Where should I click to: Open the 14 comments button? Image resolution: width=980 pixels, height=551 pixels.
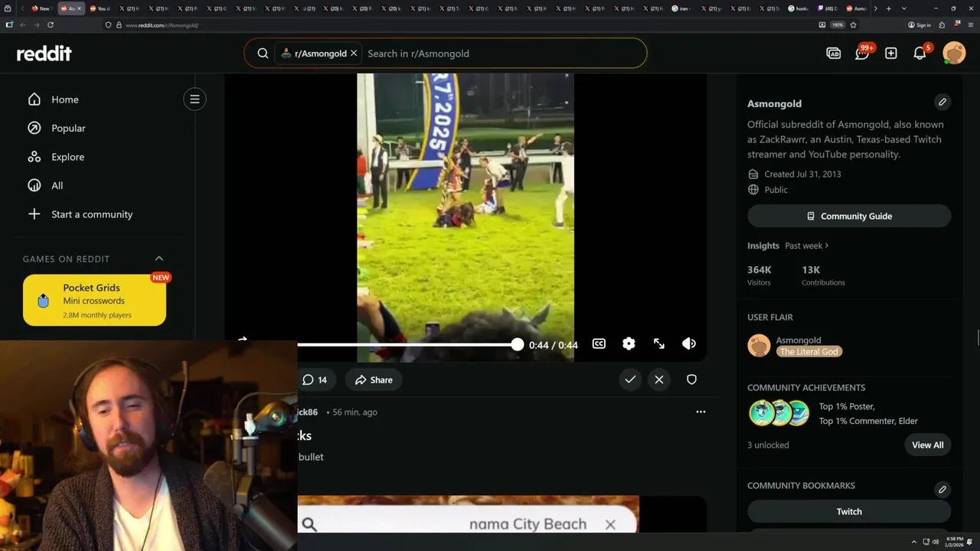pyautogui.click(x=315, y=380)
